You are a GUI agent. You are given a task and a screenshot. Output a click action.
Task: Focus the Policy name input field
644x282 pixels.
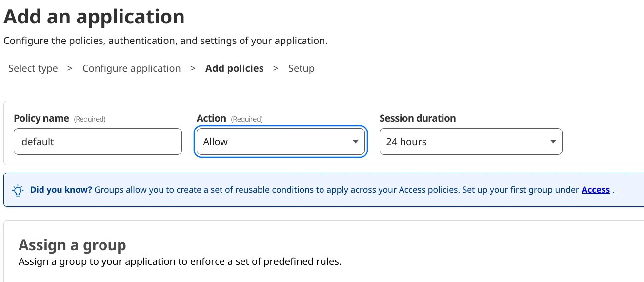point(98,142)
